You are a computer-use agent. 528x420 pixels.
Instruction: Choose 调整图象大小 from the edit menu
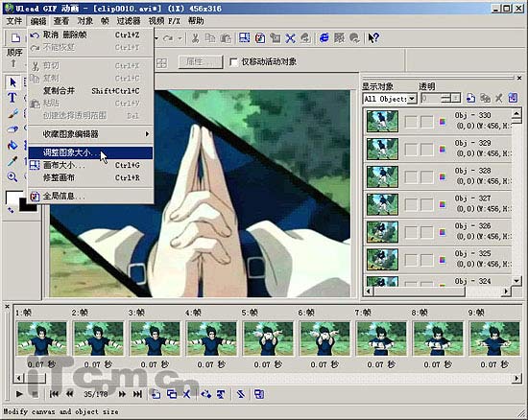click(90, 153)
